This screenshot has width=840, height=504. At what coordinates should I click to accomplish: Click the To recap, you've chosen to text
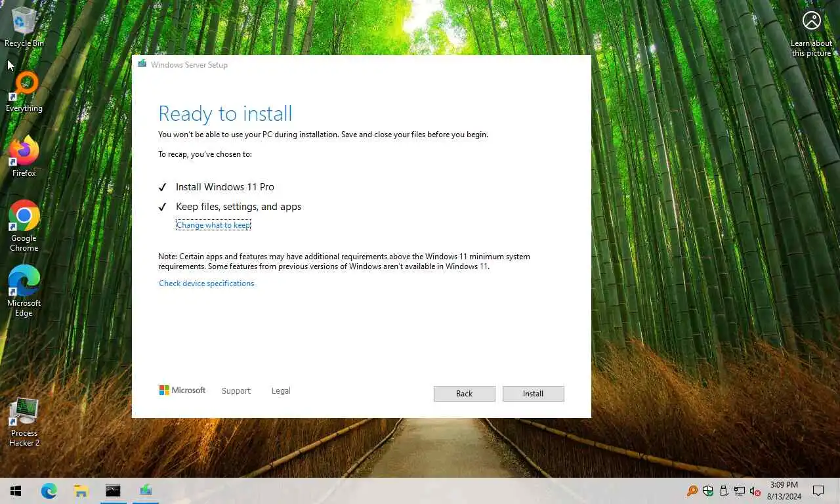(x=205, y=154)
